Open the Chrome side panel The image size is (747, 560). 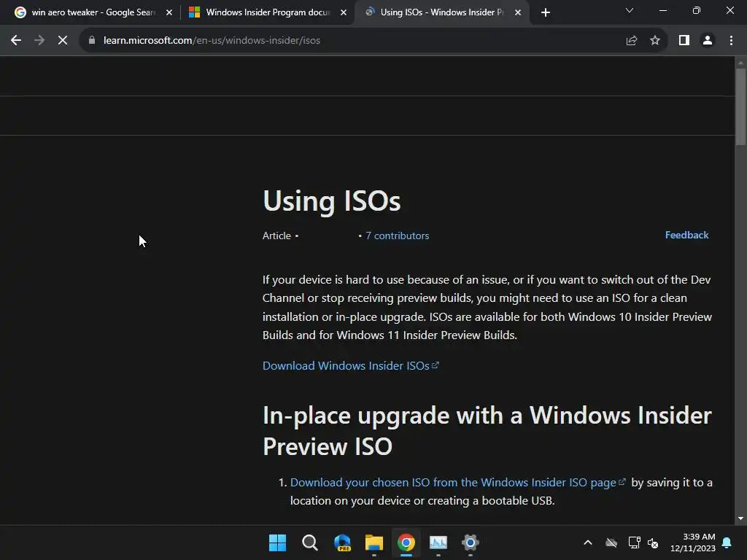pos(684,41)
